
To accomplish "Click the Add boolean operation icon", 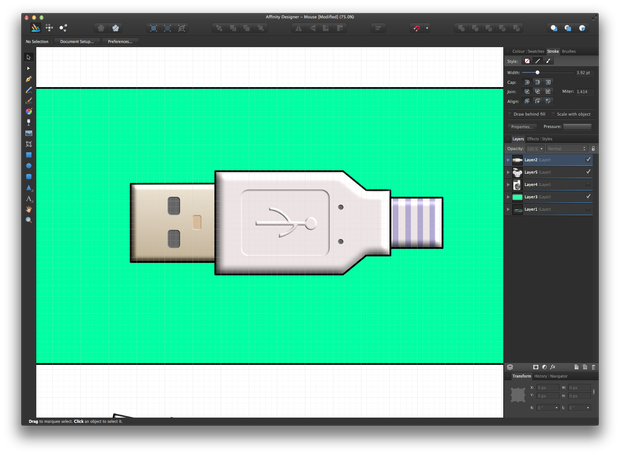I will pyautogui.click(x=461, y=28).
